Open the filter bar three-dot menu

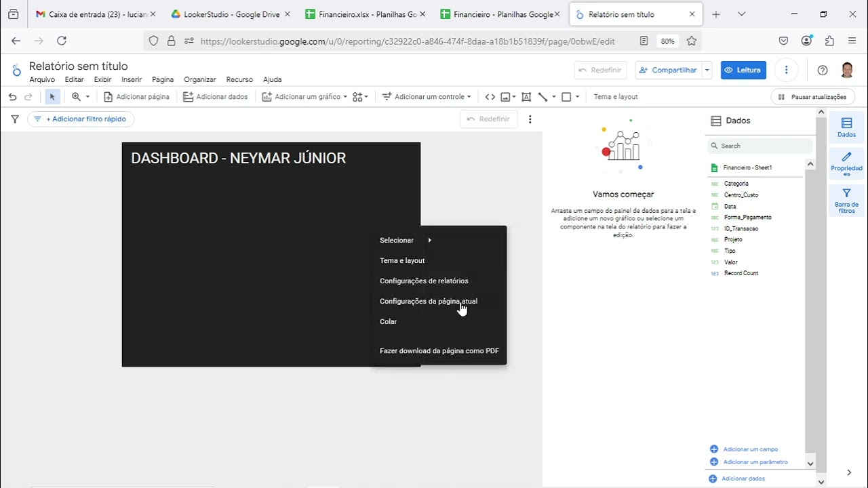pyautogui.click(x=530, y=119)
